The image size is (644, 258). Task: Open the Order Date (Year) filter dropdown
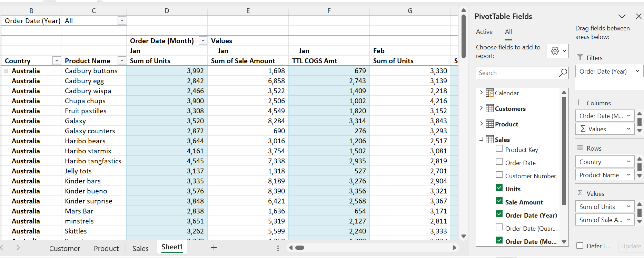pyautogui.click(x=122, y=21)
